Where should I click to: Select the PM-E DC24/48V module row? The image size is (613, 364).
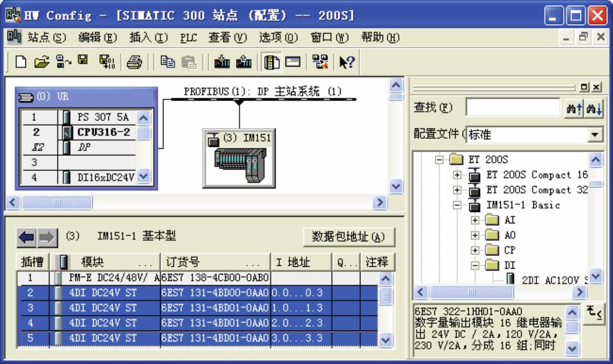(x=197, y=278)
